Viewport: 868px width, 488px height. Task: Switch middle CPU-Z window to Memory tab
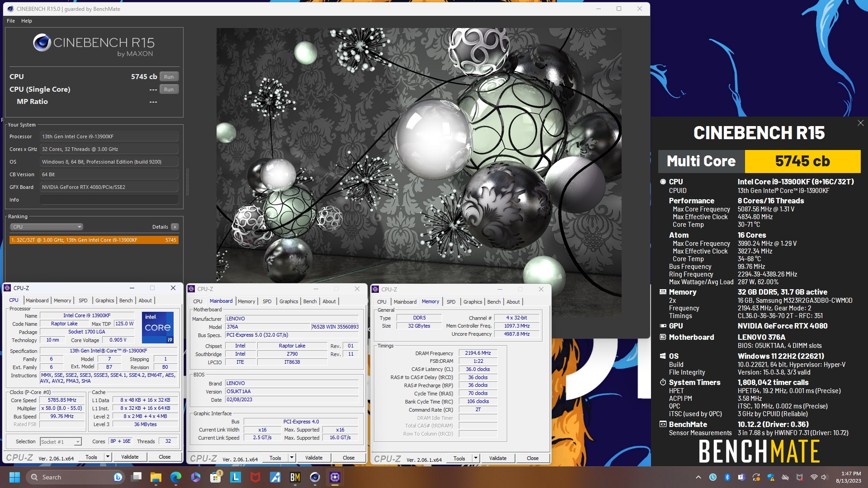[x=246, y=301]
